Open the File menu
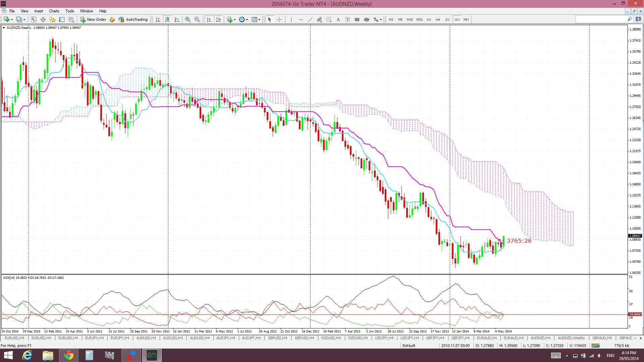 tap(12, 11)
